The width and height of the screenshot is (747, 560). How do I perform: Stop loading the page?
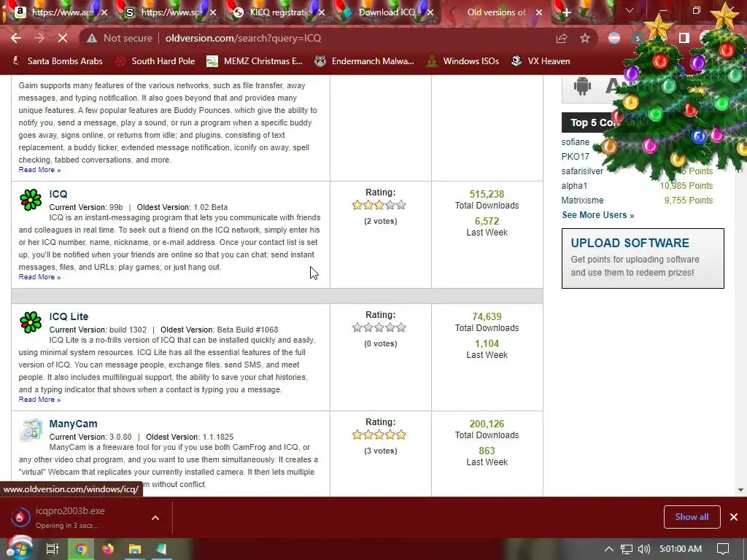(x=63, y=38)
